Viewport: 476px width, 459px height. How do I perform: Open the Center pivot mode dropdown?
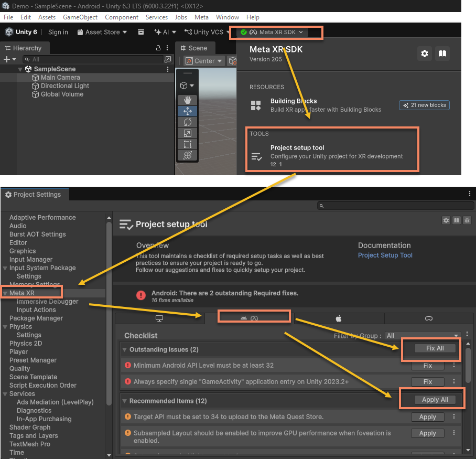pos(204,61)
